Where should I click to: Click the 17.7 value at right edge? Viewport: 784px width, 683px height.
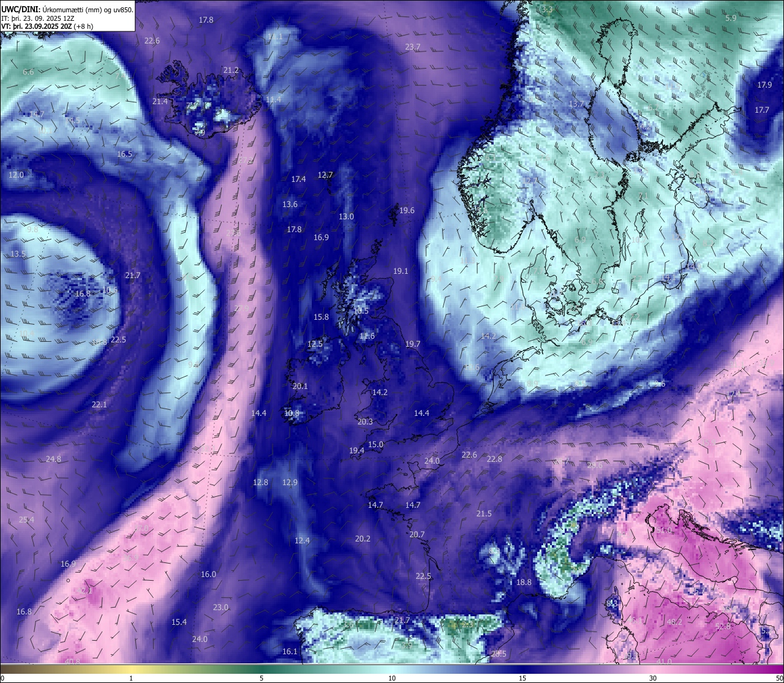pyautogui.click(x=762, y=110)
